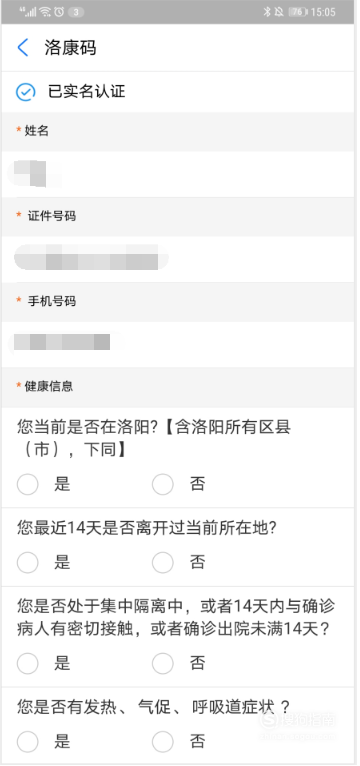Tap the alarm clock status icon
The width and height of the screenshot is (360, 766).
point(59,12)
